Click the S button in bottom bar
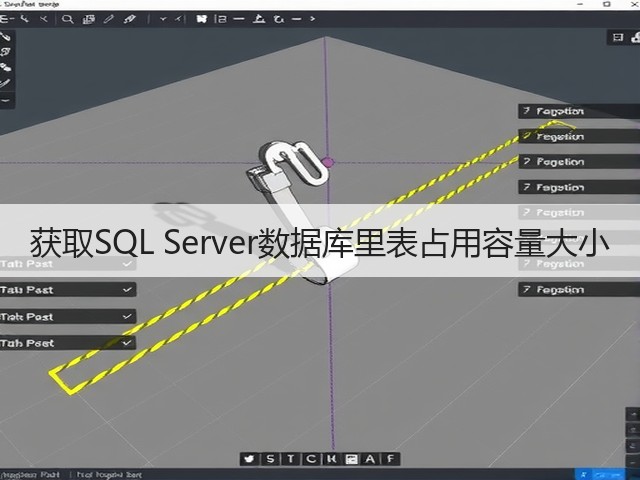This screenshot has height=480, width=640. click(270, 459)
